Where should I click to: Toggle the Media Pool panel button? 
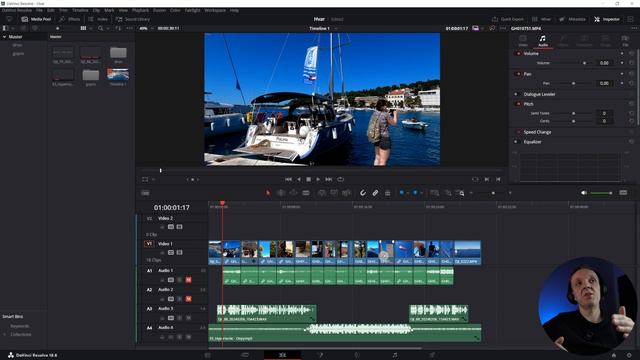pyautogui.click(x=36, y=19)
